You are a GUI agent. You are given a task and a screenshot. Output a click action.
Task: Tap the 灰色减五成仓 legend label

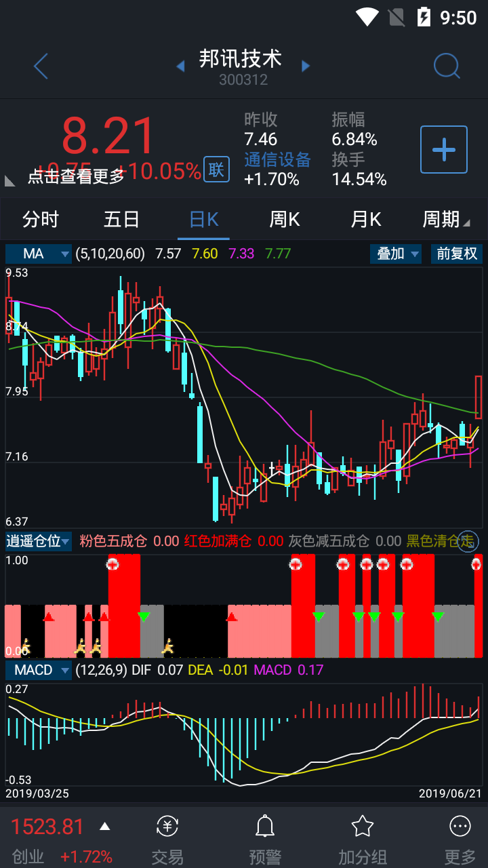pyautogui.click(x=329, y=541)
